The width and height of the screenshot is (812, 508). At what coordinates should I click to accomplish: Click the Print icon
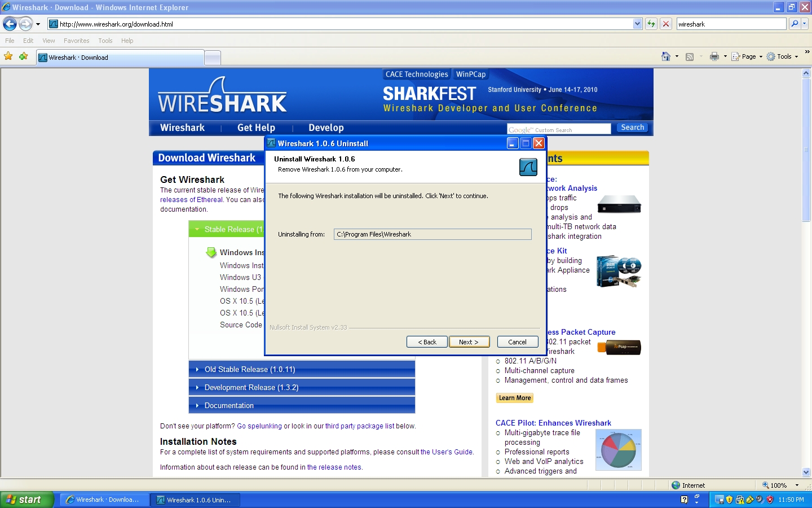(x=714, y=56)
